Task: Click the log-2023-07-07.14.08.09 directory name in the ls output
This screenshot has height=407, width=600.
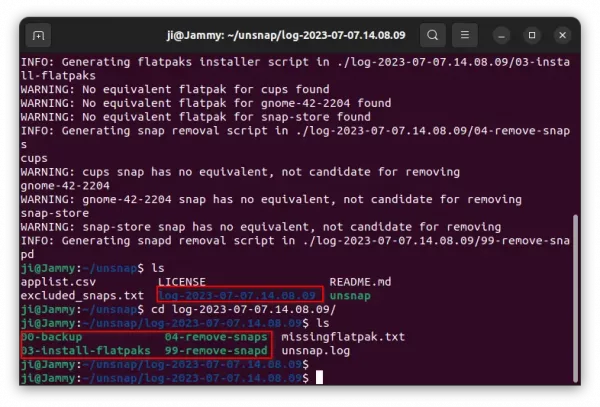Action: pos(237,296)
